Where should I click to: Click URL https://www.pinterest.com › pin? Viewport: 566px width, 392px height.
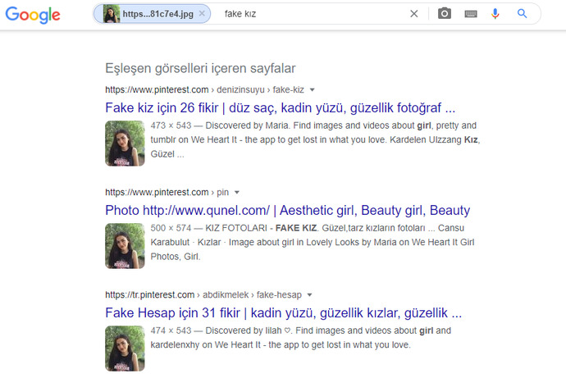click(167, 192)
